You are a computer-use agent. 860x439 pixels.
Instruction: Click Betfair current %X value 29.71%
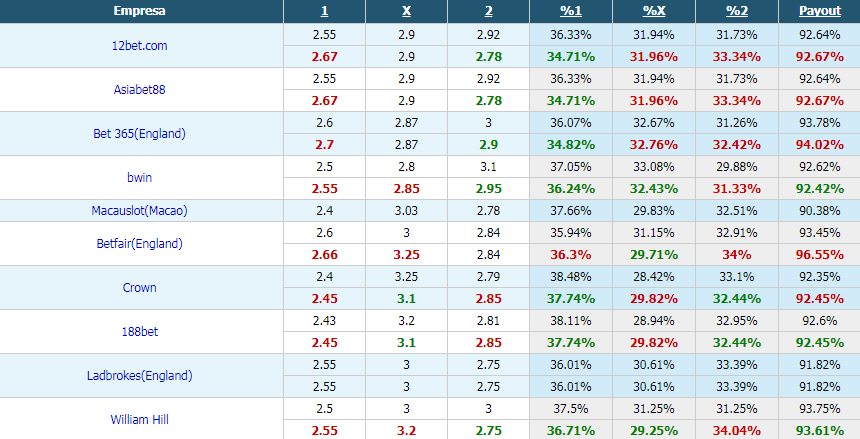654,255
